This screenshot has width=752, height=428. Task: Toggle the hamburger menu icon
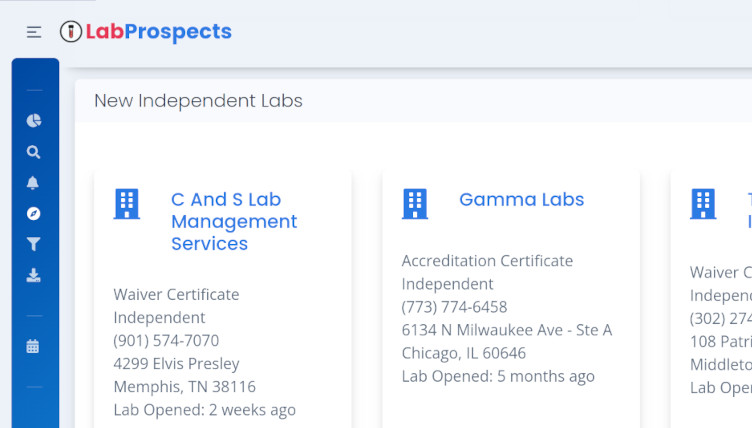[34, 32]
